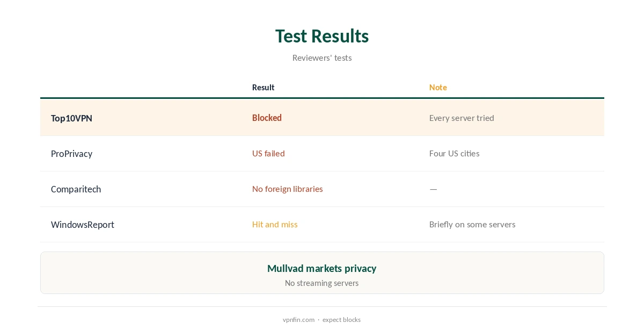
Task: Click the 'Mullvad markets privacy' callout title
Action: click(x=322, y=268)
